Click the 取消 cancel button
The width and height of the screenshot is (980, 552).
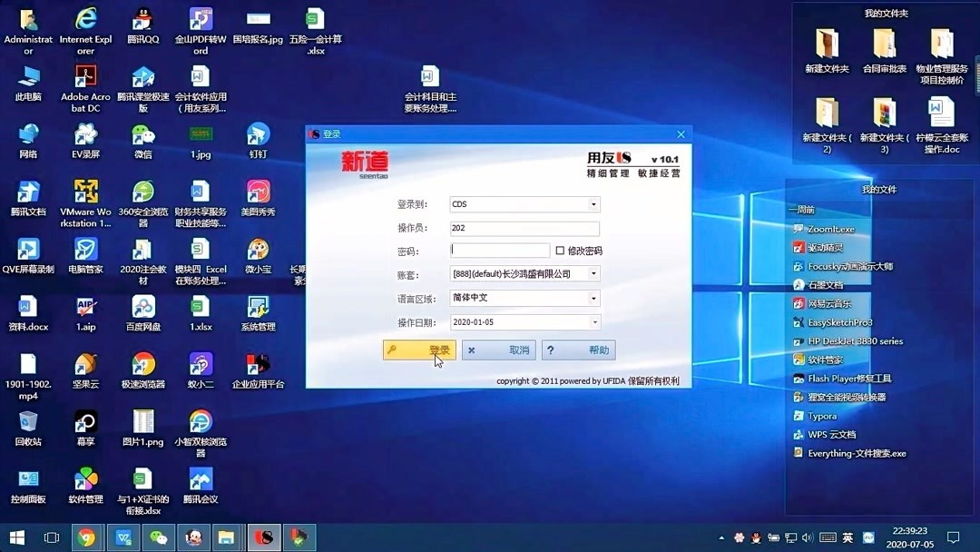click(498, 350)
